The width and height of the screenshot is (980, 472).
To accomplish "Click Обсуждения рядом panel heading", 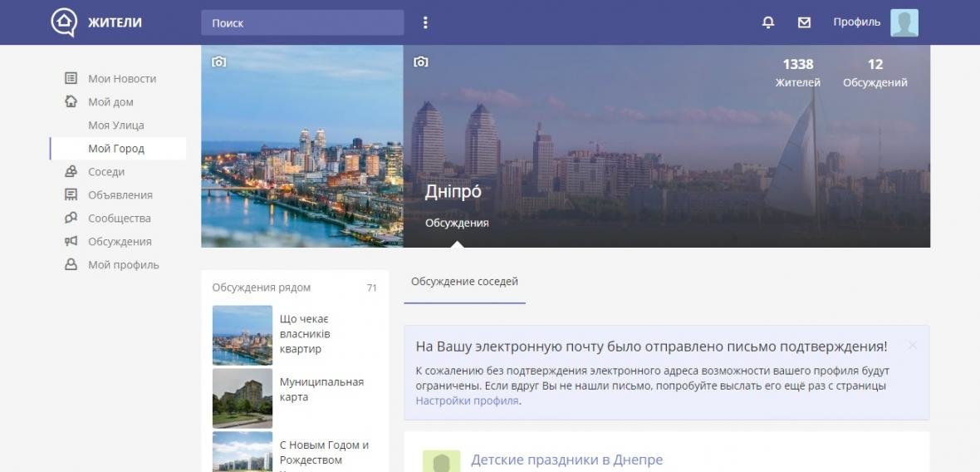I will tap(262, 288).
